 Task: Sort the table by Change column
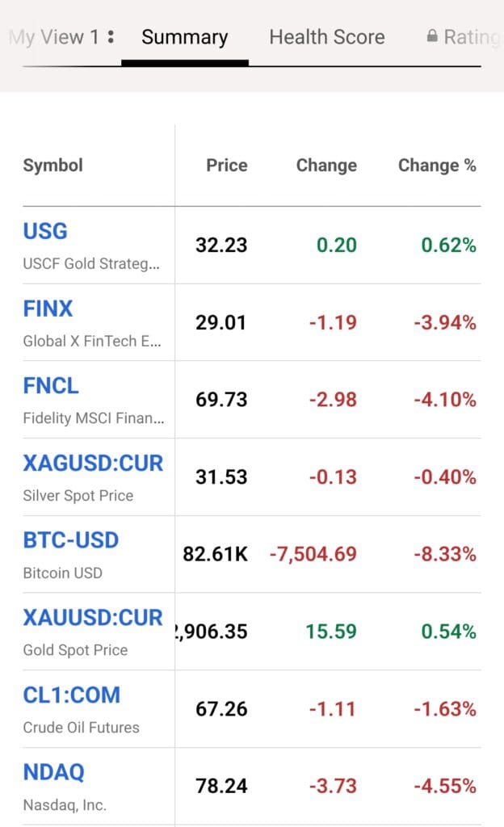pyautogui.click(x=326, y=165)
